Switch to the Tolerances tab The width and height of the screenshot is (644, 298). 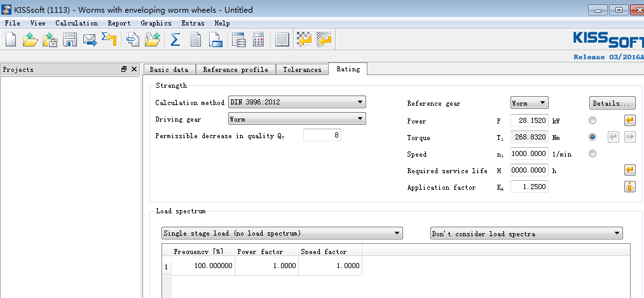tap(302, 69)
